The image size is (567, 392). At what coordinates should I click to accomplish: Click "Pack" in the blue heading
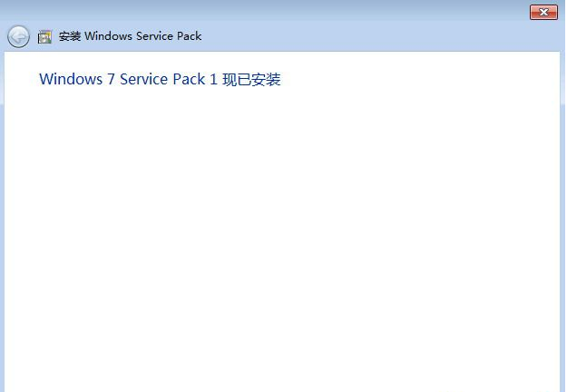189,80
